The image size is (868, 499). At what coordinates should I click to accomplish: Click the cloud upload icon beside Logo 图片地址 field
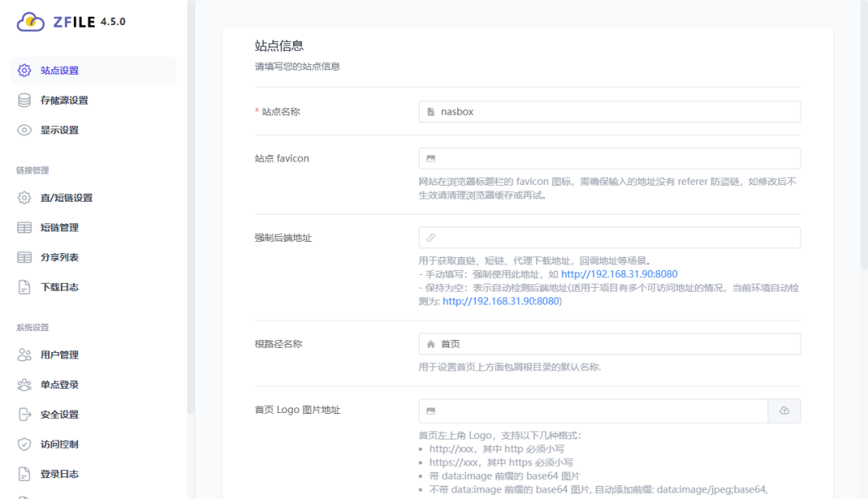(784, 411)
